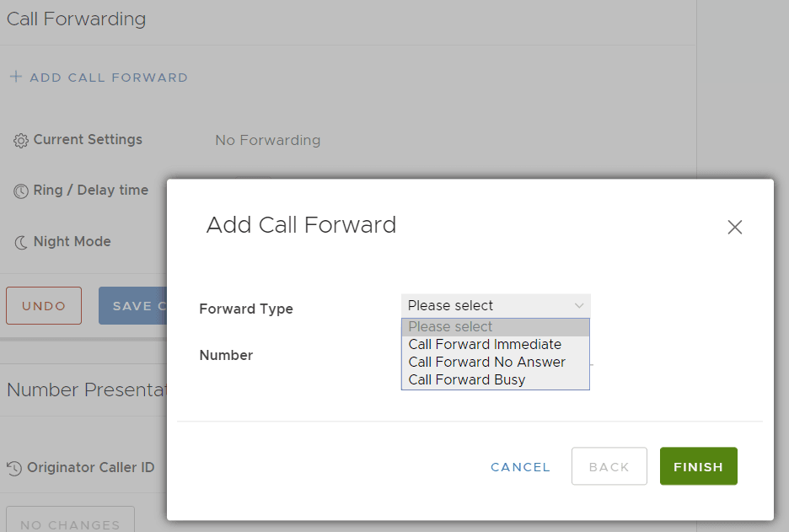Click the Forward Type dropdown chevron arrow
Screen dimensions: 789x532
[579, 305]
